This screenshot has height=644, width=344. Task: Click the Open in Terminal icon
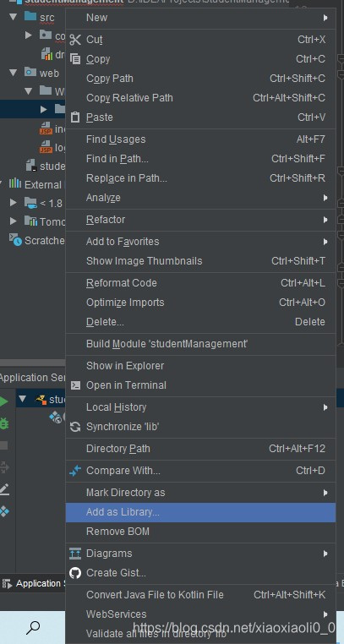click(x=75, y=385)
